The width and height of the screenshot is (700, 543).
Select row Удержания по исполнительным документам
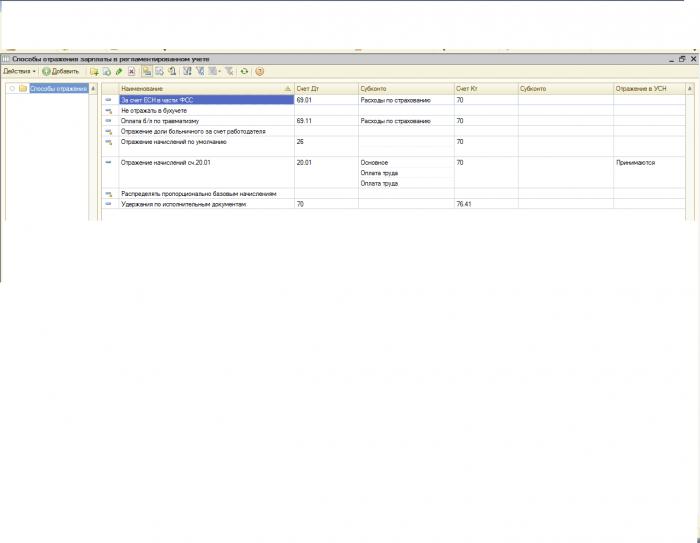tap(393, 204)
